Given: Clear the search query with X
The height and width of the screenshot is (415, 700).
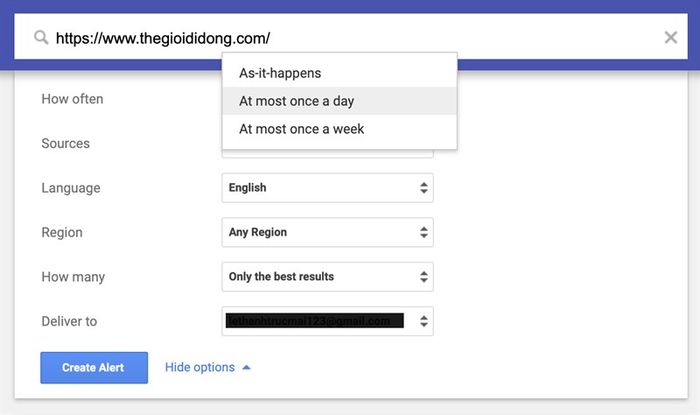Looking at the screenshot, I should pyautogui.click(x=671, y=38).
